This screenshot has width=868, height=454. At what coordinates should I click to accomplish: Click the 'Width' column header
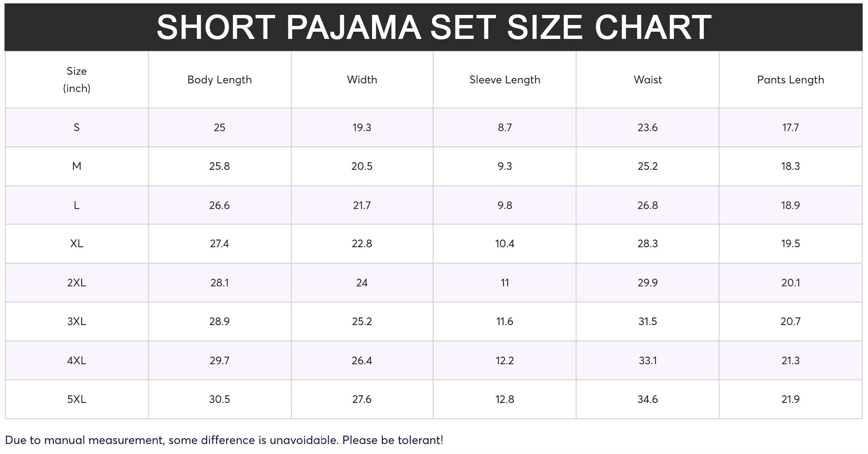362,80
